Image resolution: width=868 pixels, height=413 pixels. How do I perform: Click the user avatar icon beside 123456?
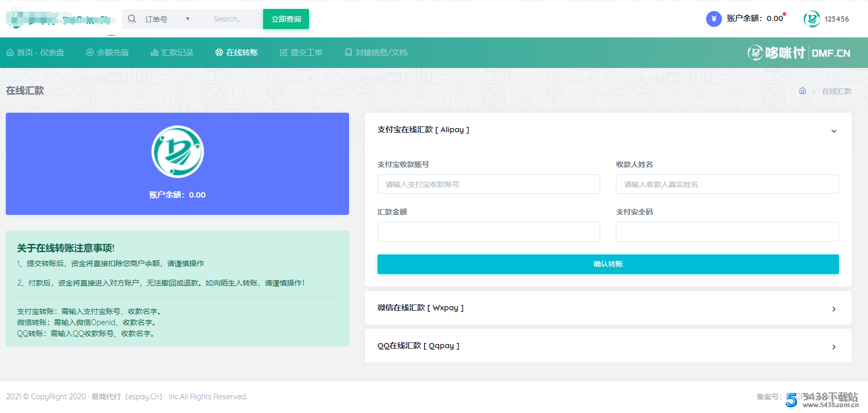click(x=812, y=19)
